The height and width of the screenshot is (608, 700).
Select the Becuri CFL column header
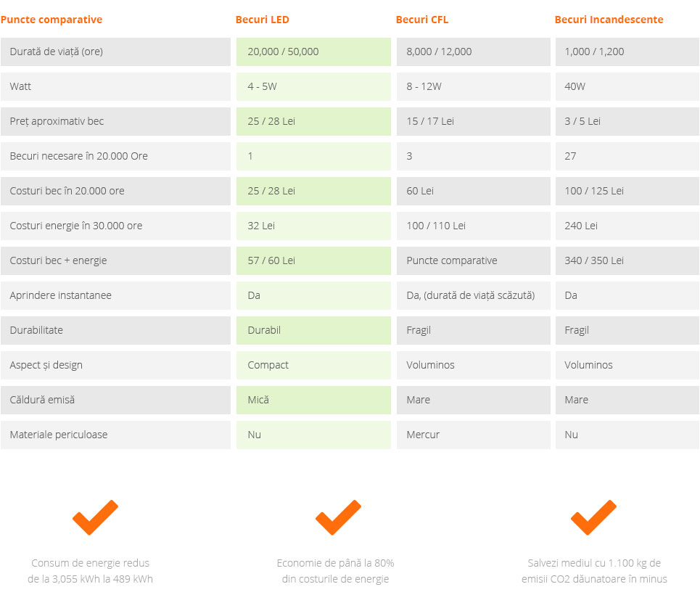[422, 20]
